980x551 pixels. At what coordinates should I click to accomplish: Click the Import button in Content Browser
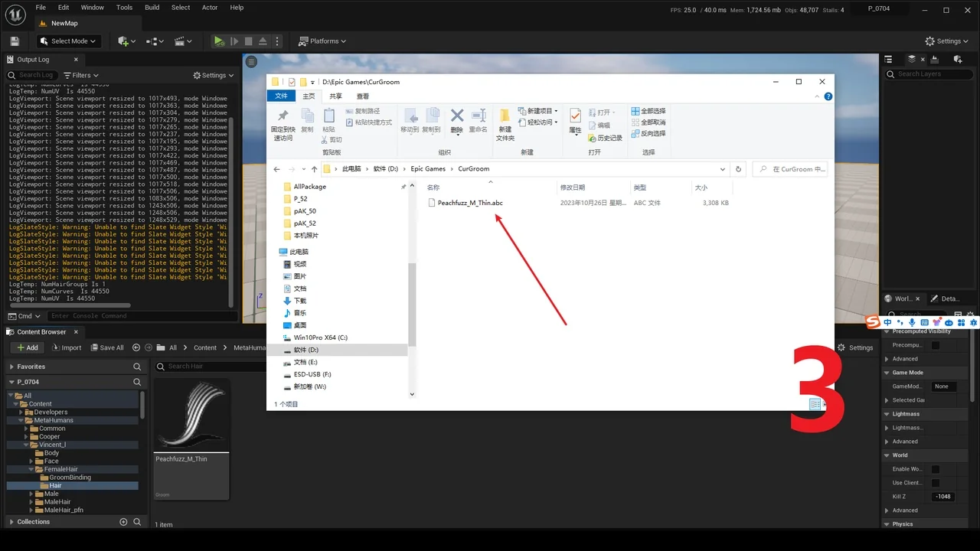67,347
